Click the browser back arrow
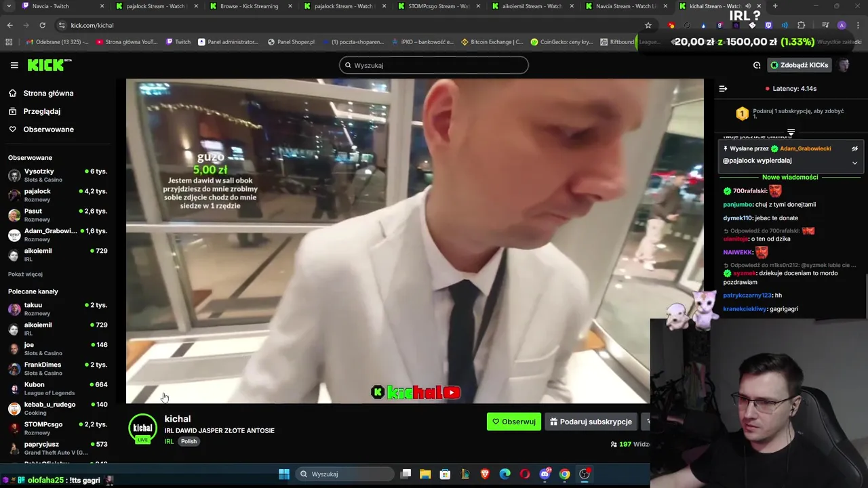The width and height of the screenshot is (868, 488). 10,25
